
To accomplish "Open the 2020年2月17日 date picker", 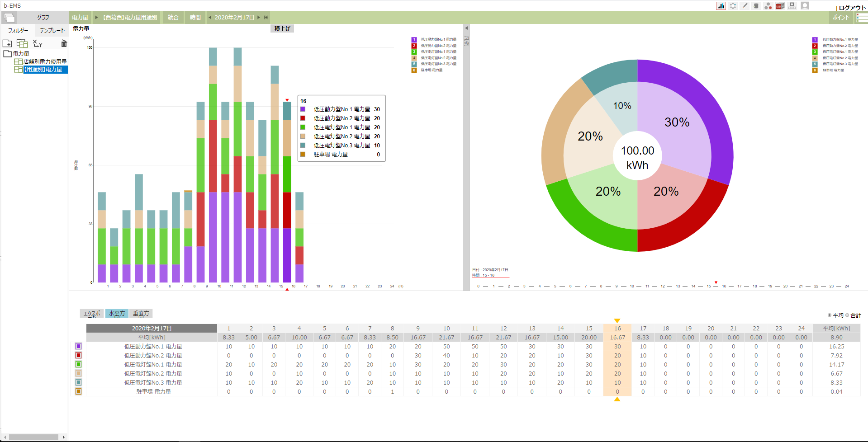I will [234, 18].
